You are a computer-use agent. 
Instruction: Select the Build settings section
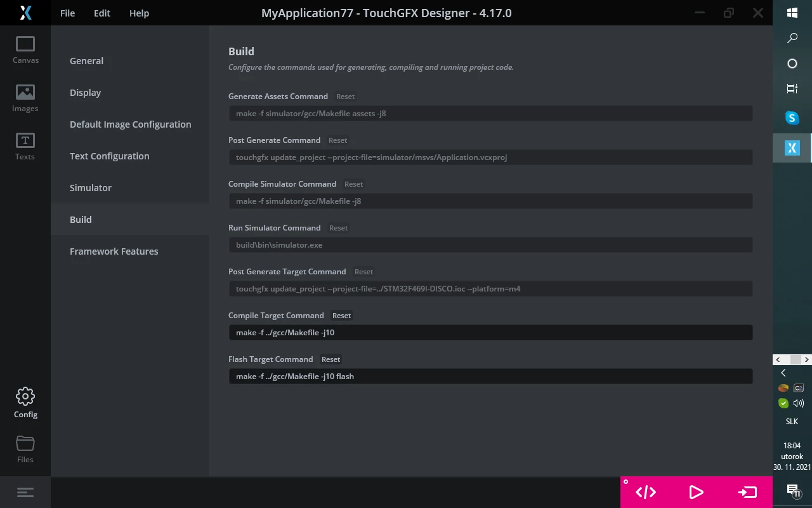pyautogui.click(x=130, y=220)
